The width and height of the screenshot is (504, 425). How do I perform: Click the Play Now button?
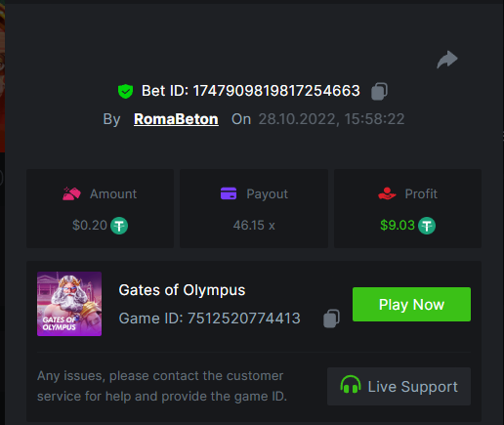411,305
